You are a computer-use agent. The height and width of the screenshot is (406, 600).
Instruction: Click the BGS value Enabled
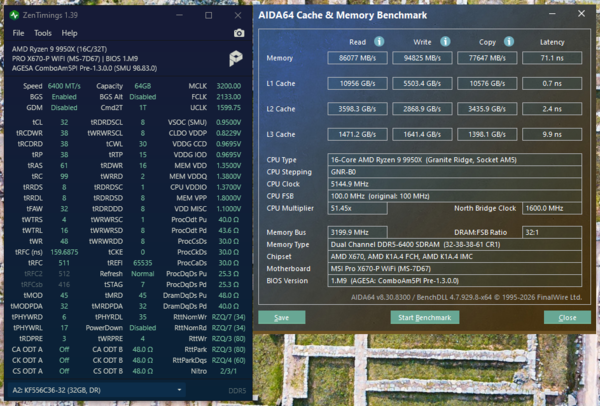[x=64, y=97]
